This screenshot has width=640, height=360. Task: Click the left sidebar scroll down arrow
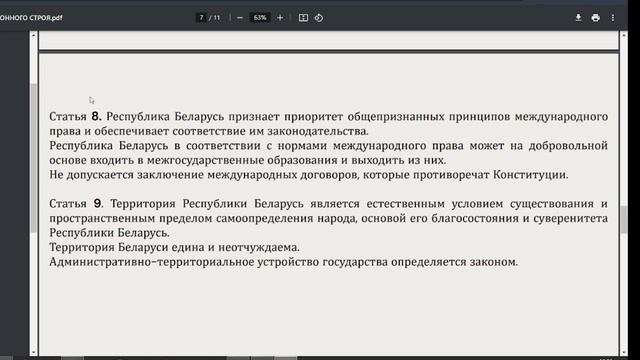(33, 352)
